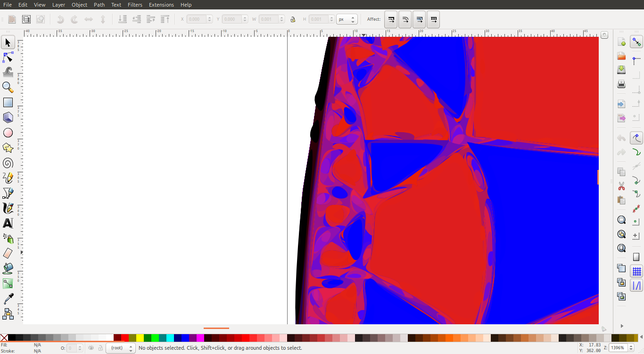Image resolution: width=644 pixels, height=354 pixels.
Task: Click the Export bitmap icon
Action: click(x=621, y=118)
